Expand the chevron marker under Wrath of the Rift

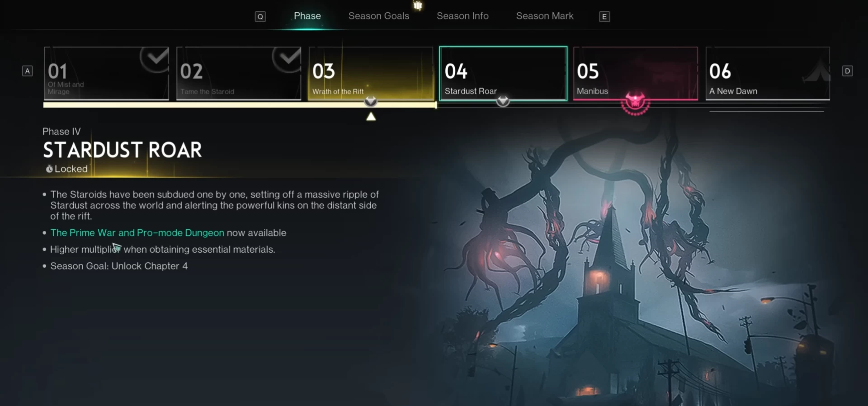[x=371, y=101]
